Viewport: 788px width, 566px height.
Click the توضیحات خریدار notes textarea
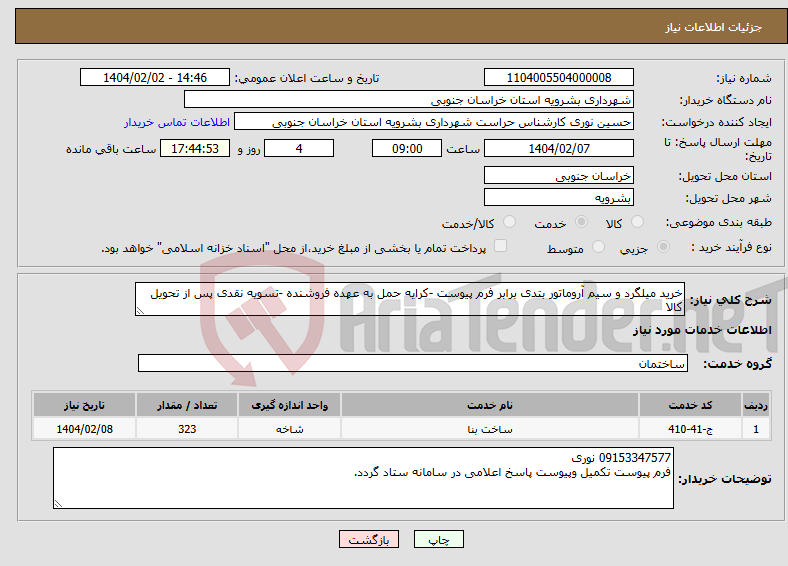click(363, 478)
